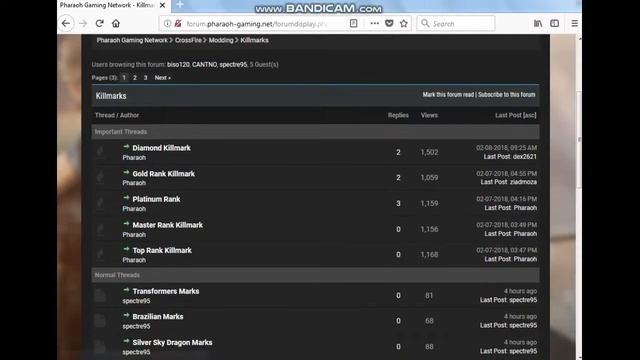Open user biso120 profile

click(x=178, y=64)
